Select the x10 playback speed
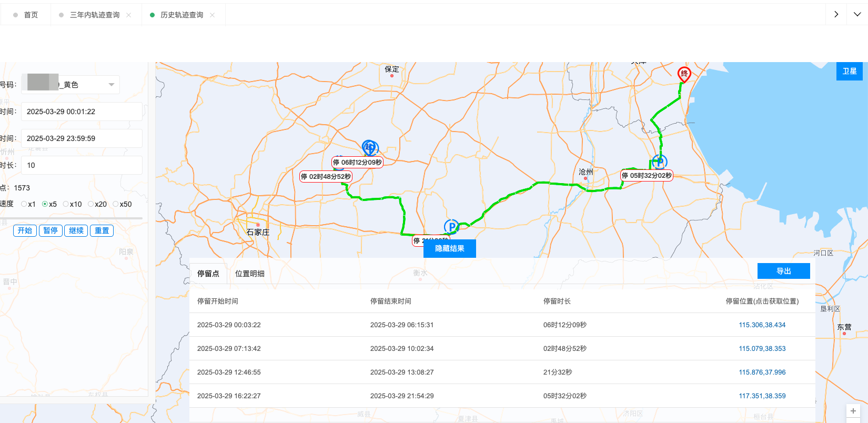This screenshot has height=423, width=868. pos(72,204)
